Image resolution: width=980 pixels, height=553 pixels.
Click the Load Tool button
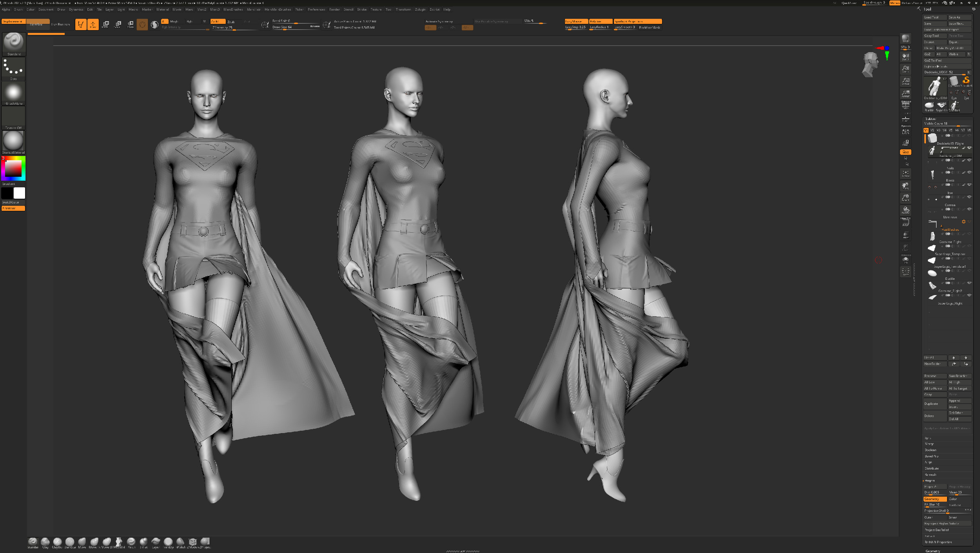(935, 17)
